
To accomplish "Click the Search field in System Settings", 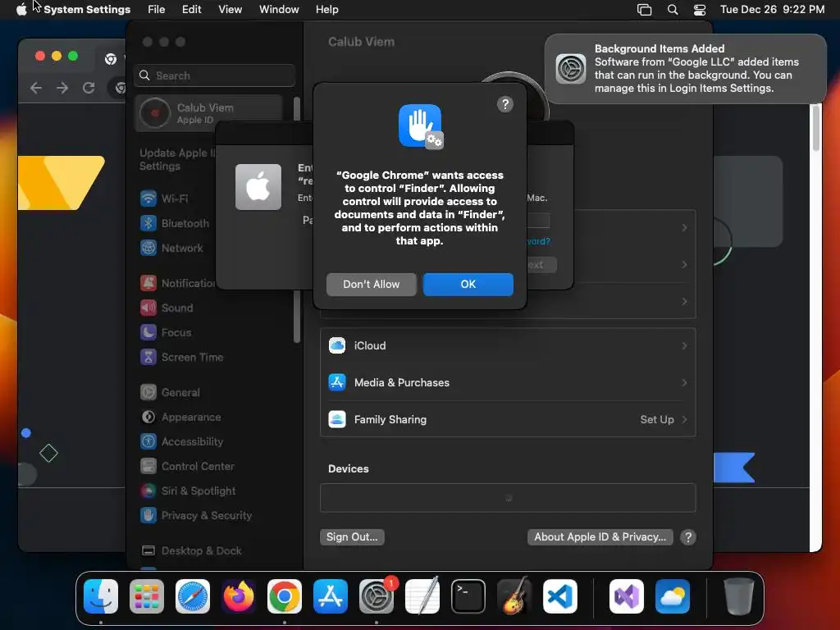I will 214,75.
